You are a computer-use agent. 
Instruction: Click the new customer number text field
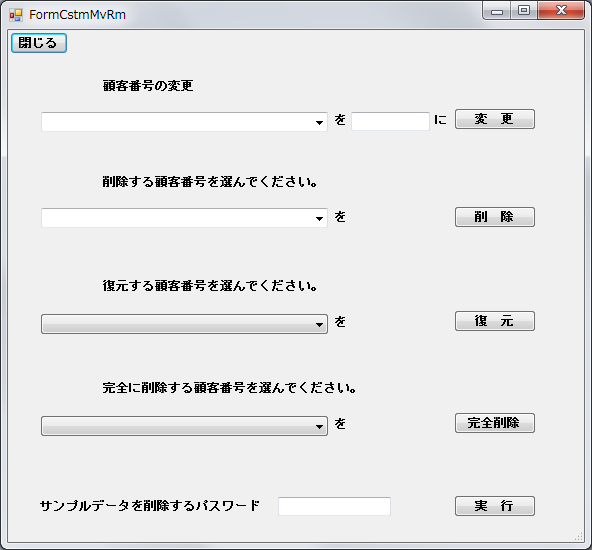390,121
